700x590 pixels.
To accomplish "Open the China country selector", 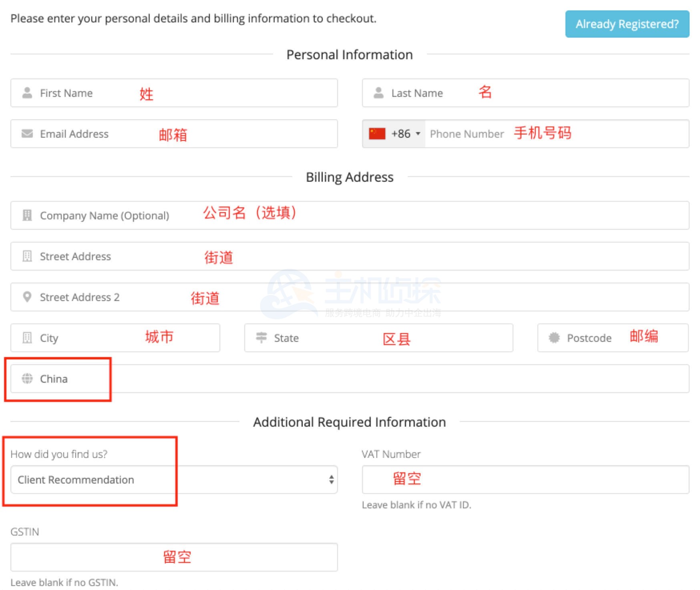I will point(350,379).
